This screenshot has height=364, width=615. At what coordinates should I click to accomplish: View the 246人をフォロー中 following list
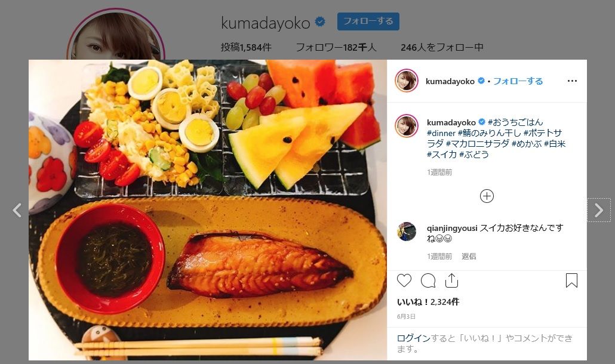tap(442, 47)
